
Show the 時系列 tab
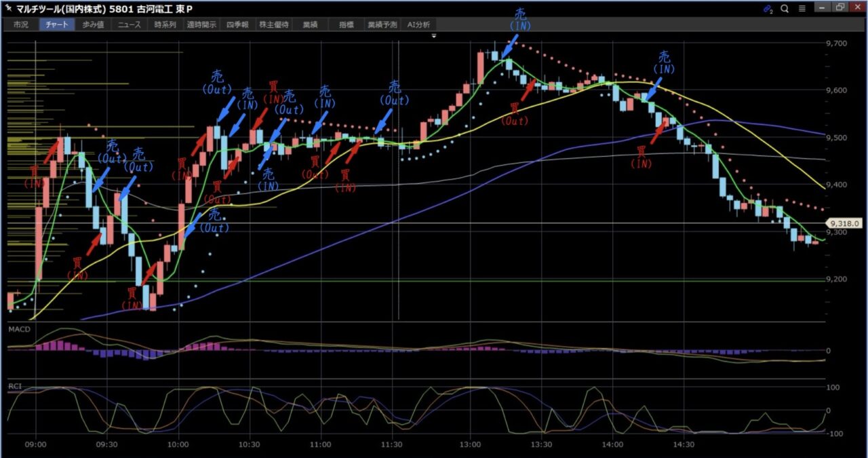coord(165,24)
